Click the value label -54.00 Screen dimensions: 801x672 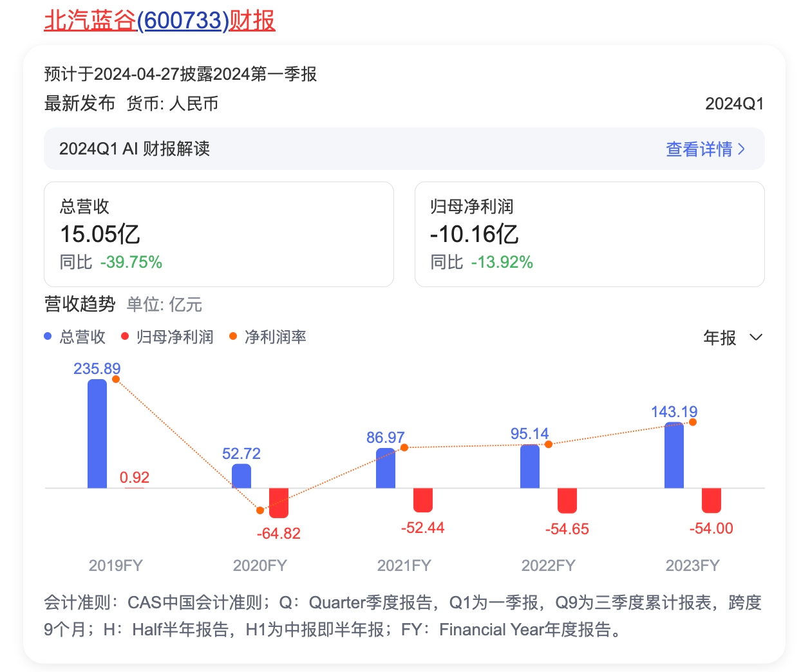click(x=711, y=528)
